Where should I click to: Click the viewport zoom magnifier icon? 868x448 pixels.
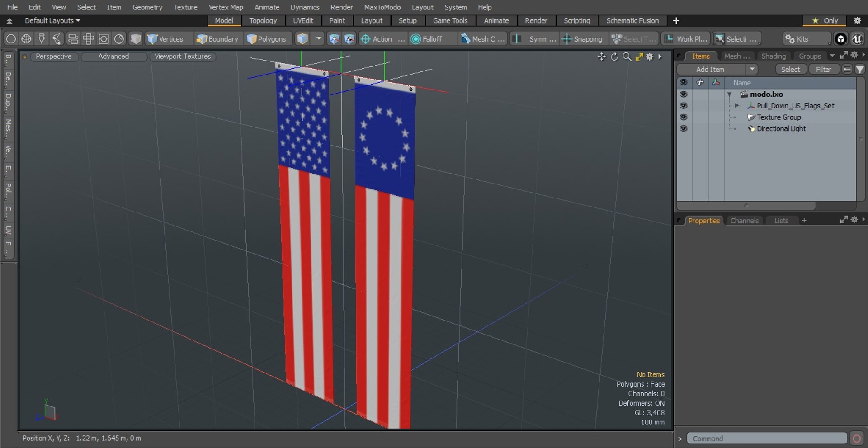tap(627, 57)
